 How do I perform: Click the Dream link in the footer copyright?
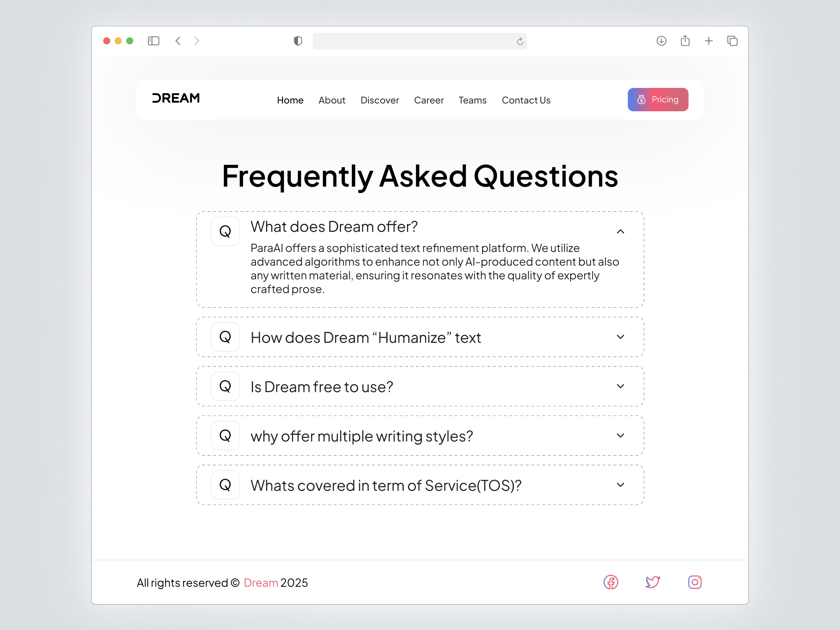point(260,583)
